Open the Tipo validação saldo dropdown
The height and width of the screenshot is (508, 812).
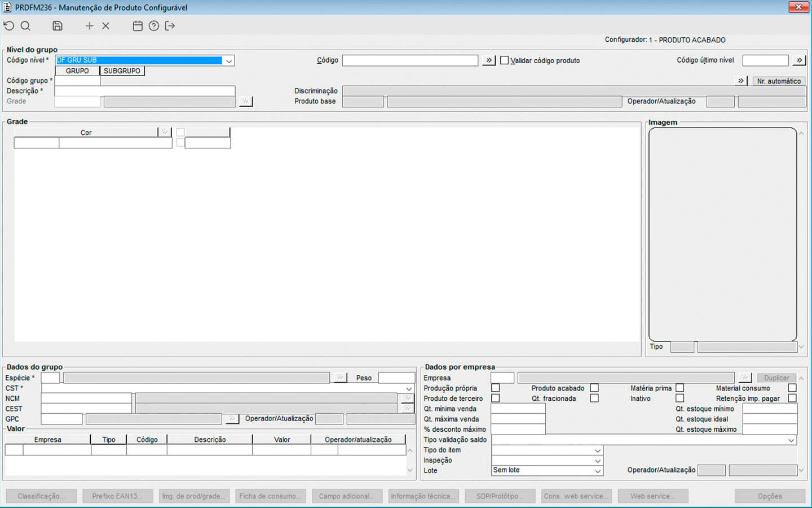click(791, 440)
